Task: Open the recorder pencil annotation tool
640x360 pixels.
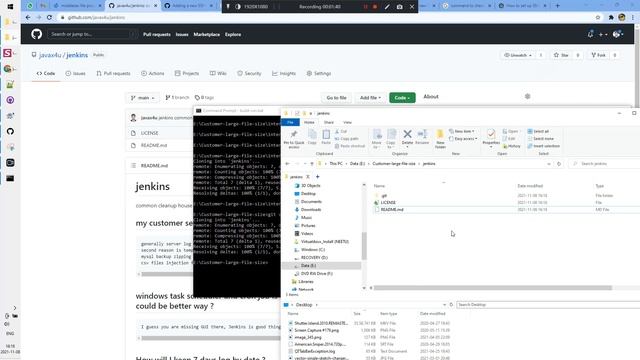Action: [x=387, y=7]
